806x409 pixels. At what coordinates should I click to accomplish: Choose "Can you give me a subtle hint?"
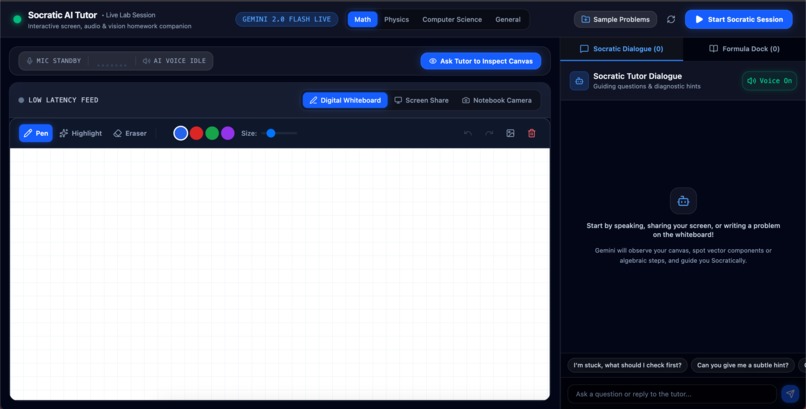pyautogui.click(x=742, y=365)
